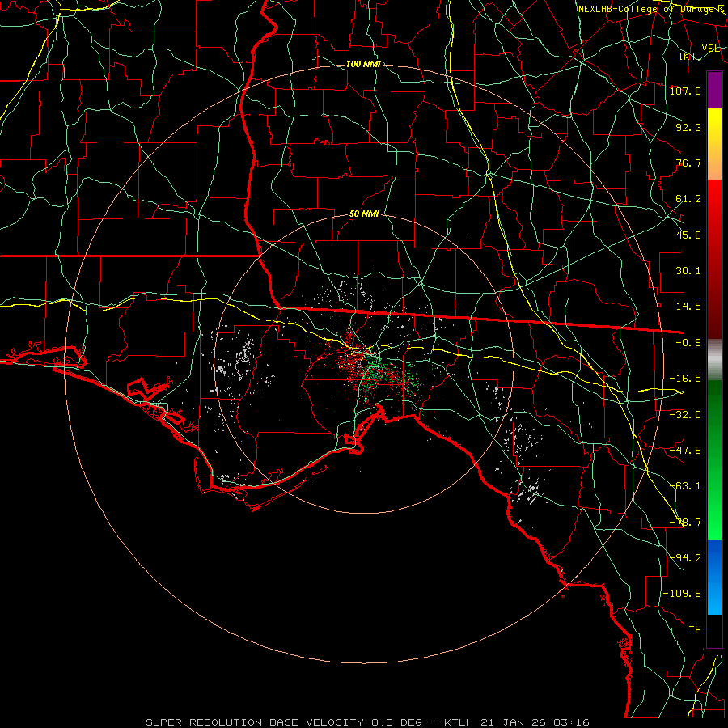
Task: Click the 14.5 value on velocity scale
Action: pos(688,307)
